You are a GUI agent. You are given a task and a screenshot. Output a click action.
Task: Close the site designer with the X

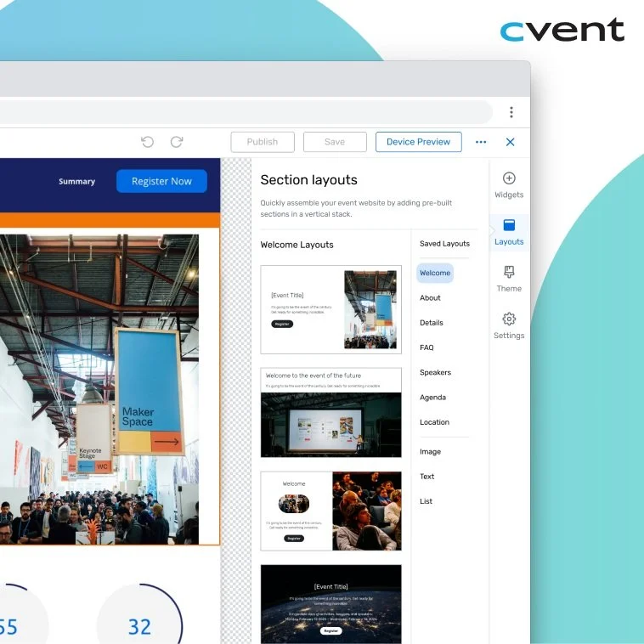[x=510, y=142]
